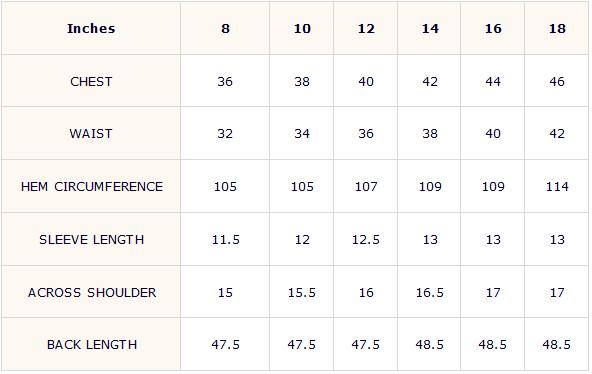Select the size 8 column header
592x374 pixels.
tap(225, 29)
